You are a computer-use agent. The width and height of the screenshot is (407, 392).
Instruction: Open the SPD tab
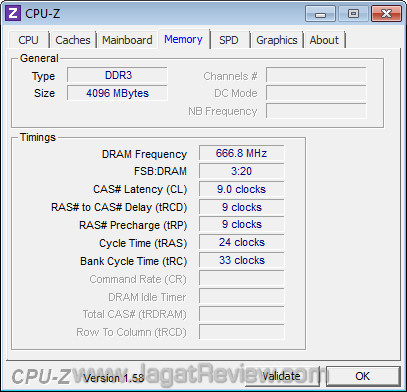tap(229, 40)
